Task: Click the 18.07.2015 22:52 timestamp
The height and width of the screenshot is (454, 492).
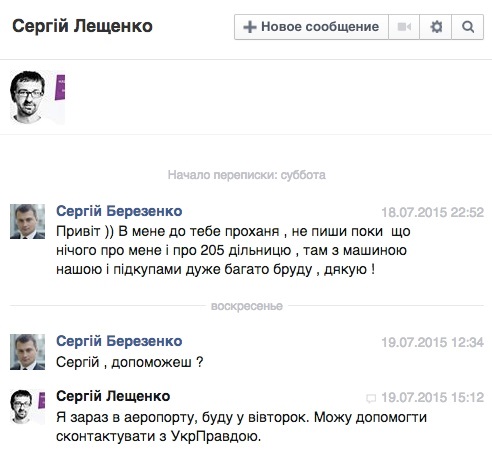Action: [x=432, y=212]
